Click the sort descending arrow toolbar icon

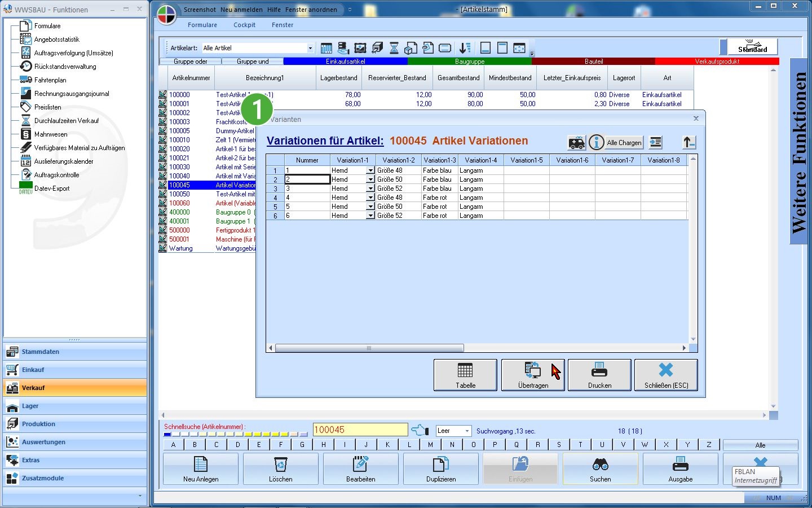[x=465, y=48]
